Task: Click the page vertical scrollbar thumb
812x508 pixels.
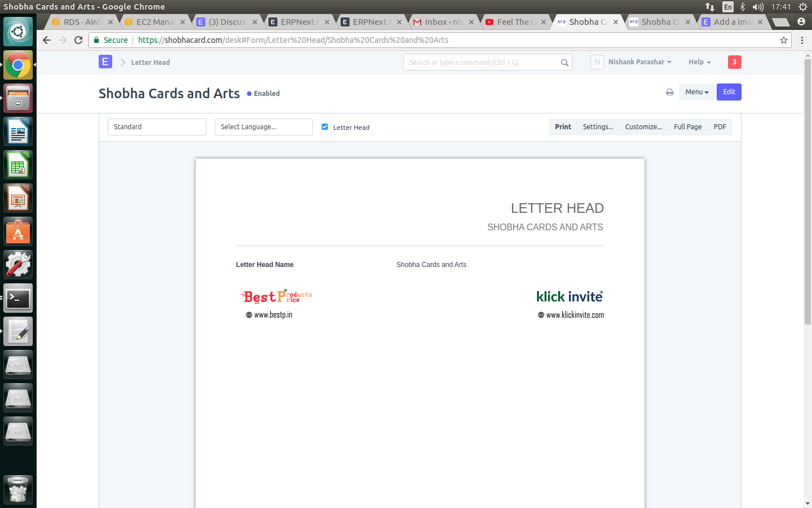Action: [807, 192]
